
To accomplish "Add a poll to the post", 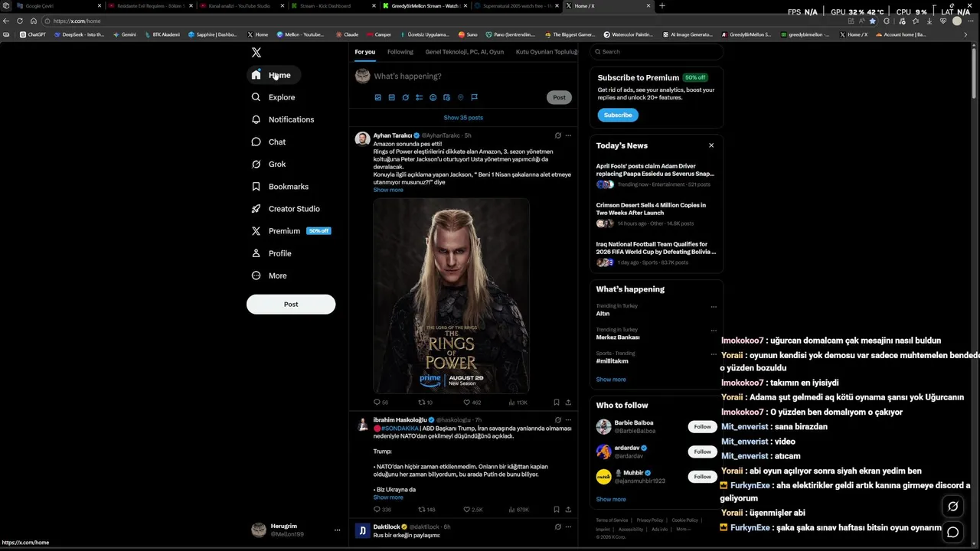I will click(419, 97).
